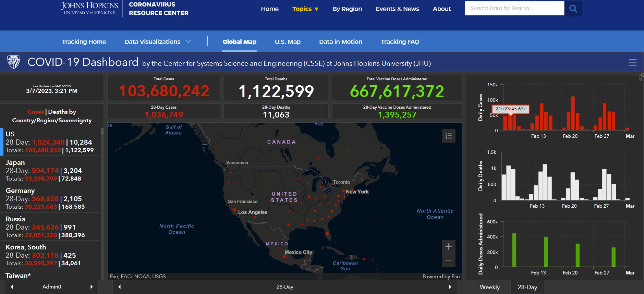Click 28-Day vaccine doses 1,395,257
The image size is (644, 294).
click(x=397, y=115)
